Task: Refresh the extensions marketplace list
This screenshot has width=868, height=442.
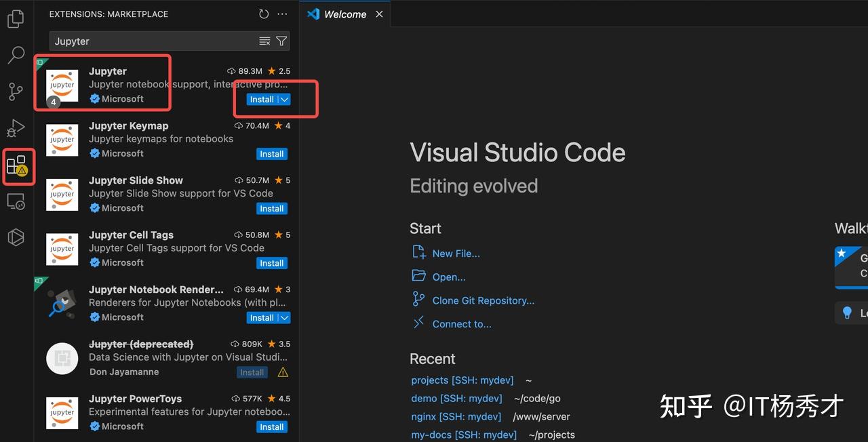Action: 264,14
